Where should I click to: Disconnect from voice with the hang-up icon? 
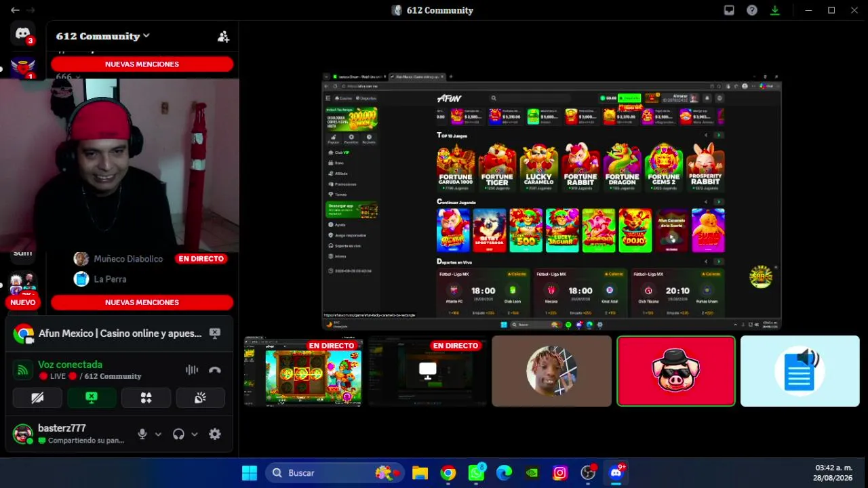point(215,370)
